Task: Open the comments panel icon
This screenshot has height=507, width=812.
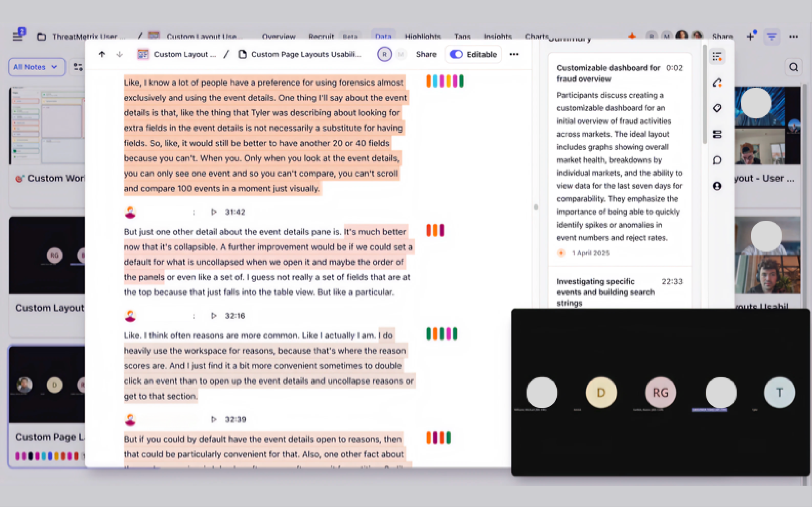Action: [x=718, y=160]
